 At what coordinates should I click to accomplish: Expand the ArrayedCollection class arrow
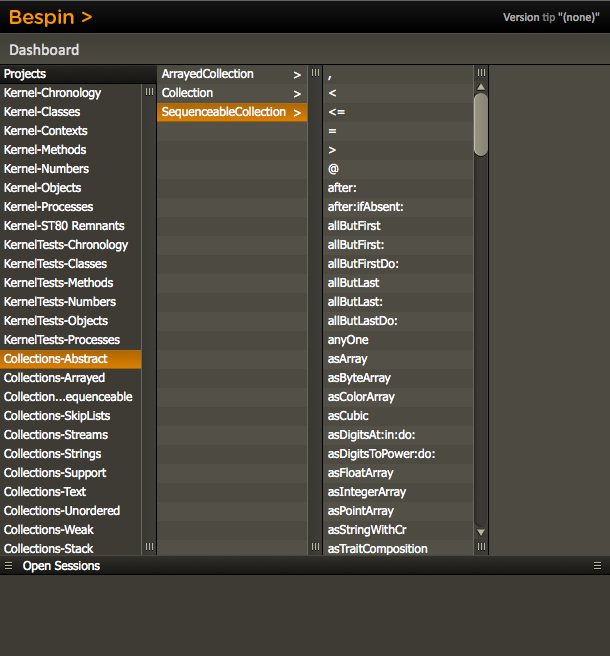click(297, 74)
